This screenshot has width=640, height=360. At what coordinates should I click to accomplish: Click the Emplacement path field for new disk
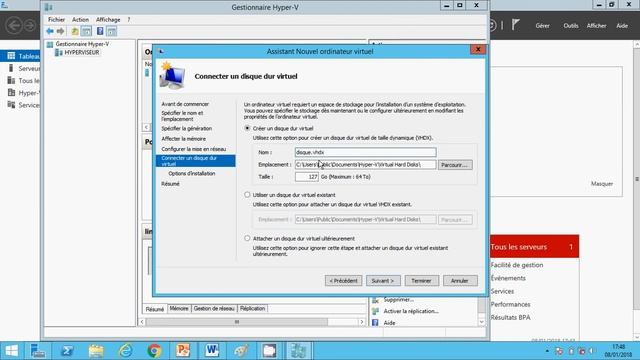point(365,164)
